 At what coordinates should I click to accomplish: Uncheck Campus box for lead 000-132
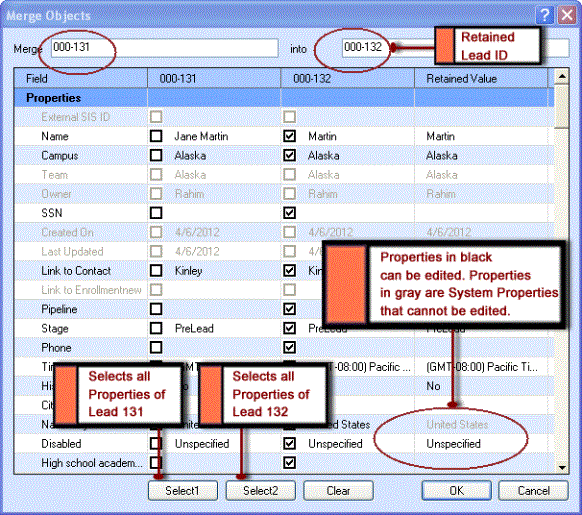point(289,155)
